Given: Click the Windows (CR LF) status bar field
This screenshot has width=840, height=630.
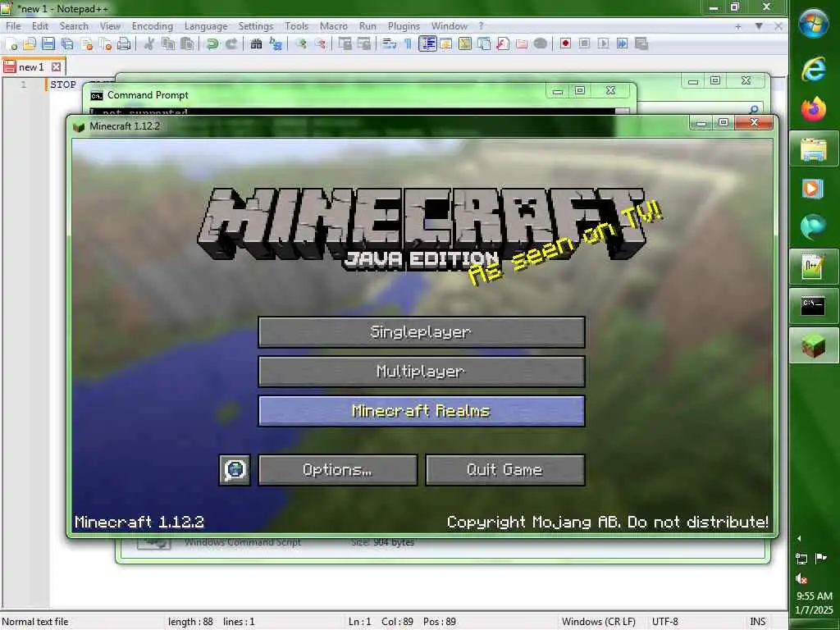Looking at the screenshot, I should tap(598, 622).
